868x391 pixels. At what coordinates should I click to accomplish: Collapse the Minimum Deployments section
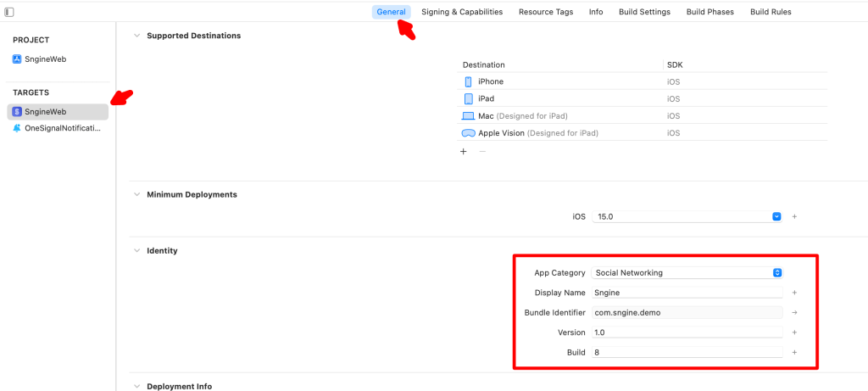136,195
